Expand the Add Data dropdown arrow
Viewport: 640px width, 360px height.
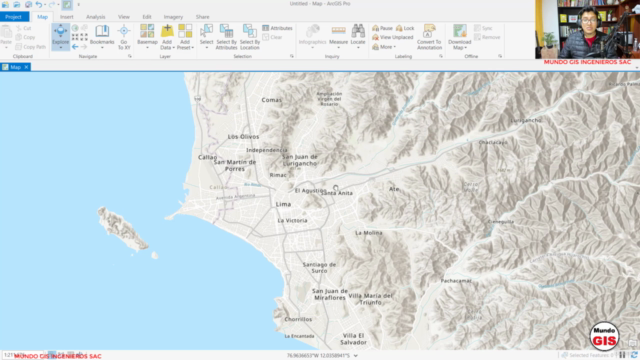pos(173,48)
